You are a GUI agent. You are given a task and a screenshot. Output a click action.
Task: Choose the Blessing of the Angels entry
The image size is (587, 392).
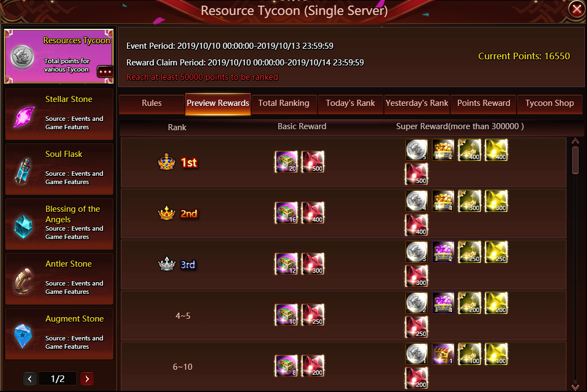tap(59, 224)
